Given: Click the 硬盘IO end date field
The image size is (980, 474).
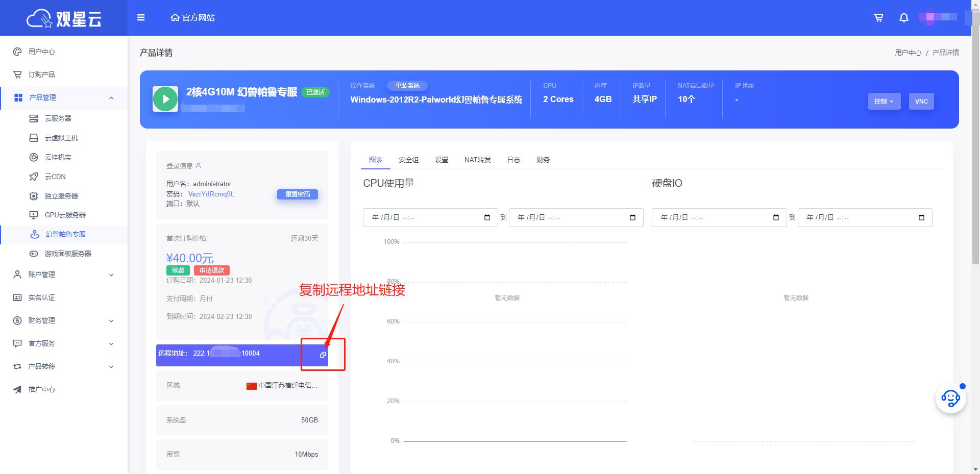Looking at the screenshot, I should (x=865, y=217).
